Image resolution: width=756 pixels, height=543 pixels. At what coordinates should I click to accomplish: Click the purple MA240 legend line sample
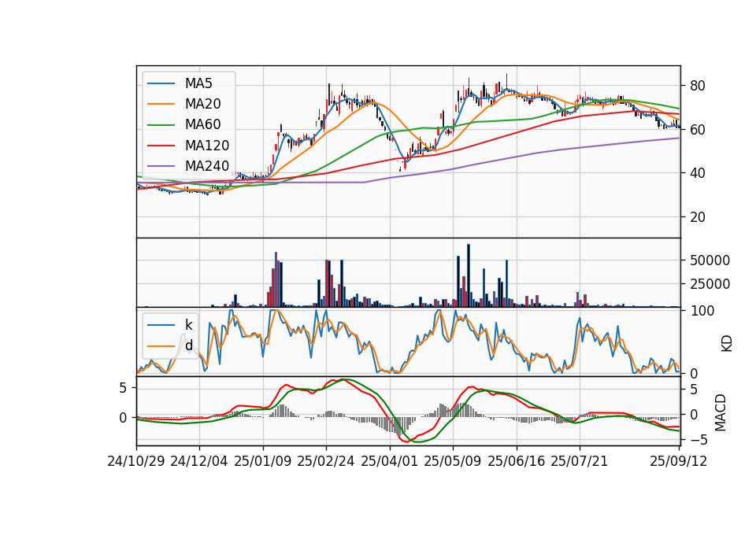161,166
